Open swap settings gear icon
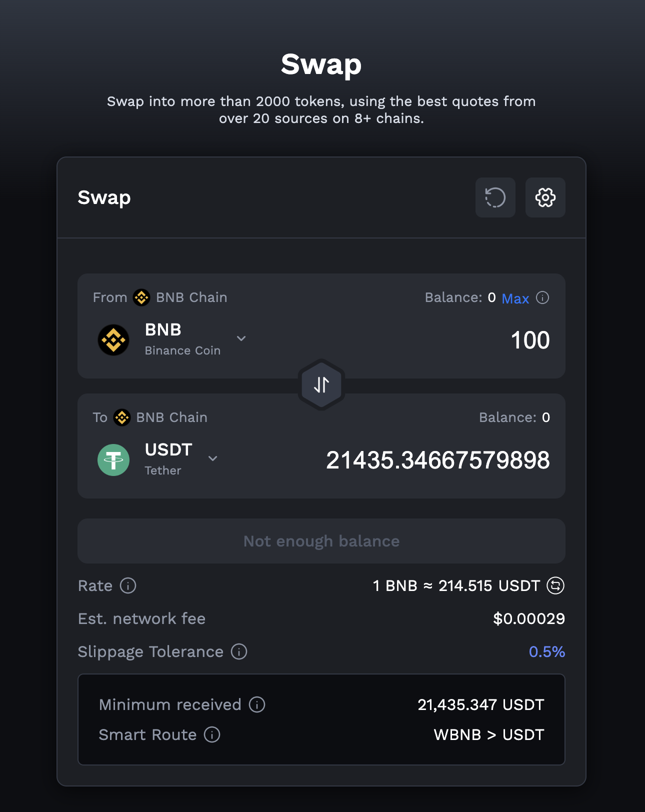Screen dimensions: 645x812 [x=545, y=197]
